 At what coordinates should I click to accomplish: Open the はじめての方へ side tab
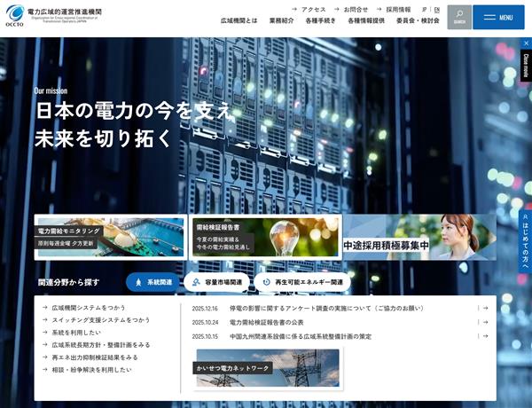525,241
